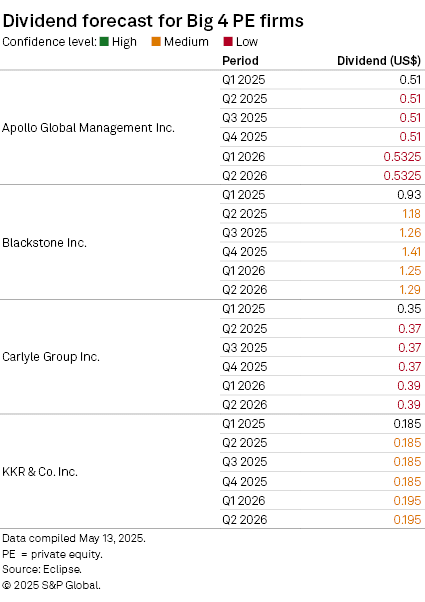The image size is (425, 602).
Task: Click the Carlyle Group Inc. row label
Action: click(51, 357)
